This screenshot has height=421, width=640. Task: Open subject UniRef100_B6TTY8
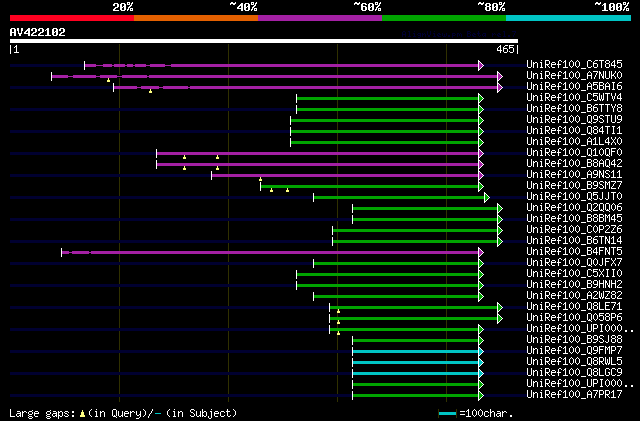tap(574, 109)
